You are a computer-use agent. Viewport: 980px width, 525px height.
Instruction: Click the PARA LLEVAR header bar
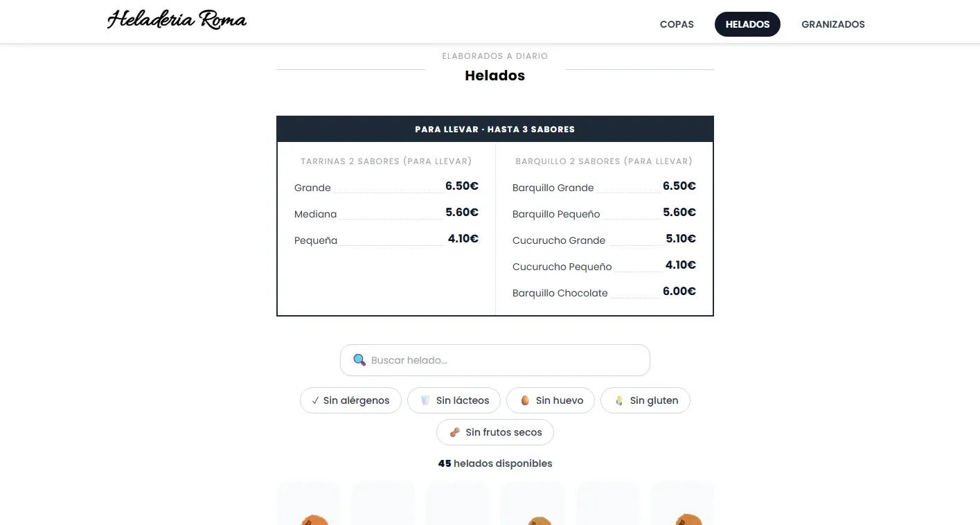[x=495, y=129]
